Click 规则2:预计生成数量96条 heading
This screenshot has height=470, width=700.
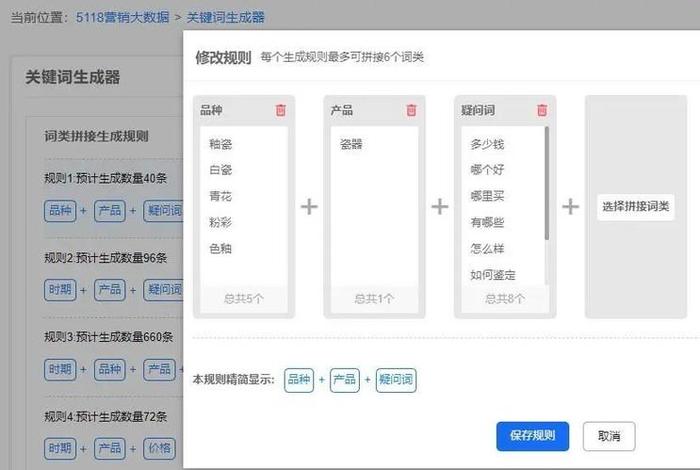(105, 258)
